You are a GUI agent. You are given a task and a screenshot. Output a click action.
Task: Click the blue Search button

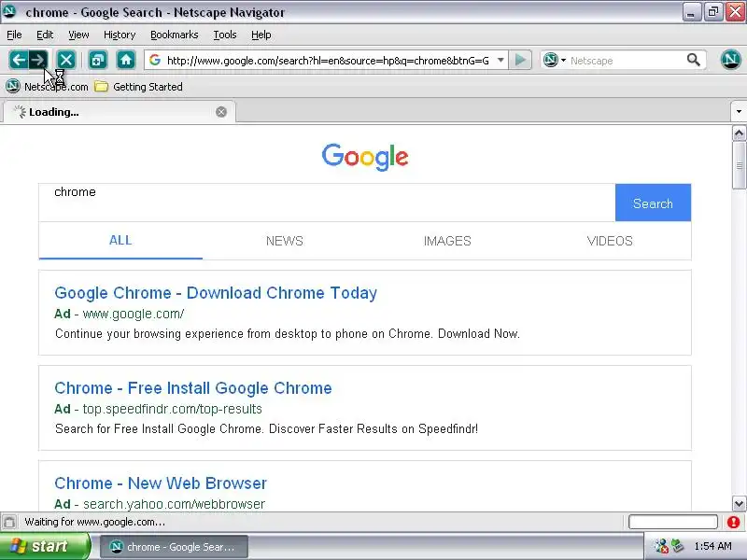653,203
